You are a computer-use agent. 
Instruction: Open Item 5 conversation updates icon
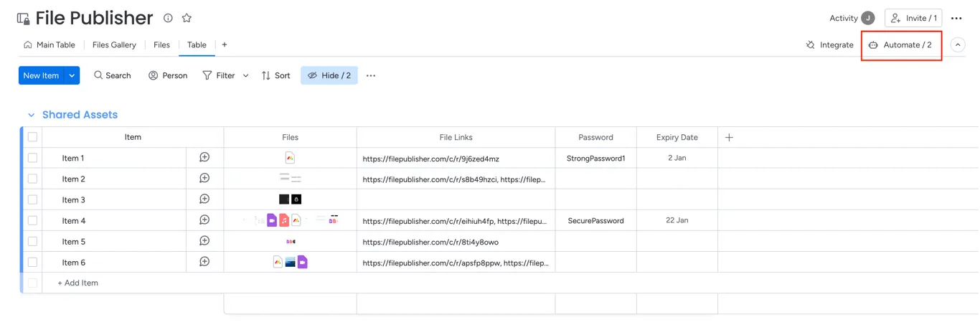(204, 240)
